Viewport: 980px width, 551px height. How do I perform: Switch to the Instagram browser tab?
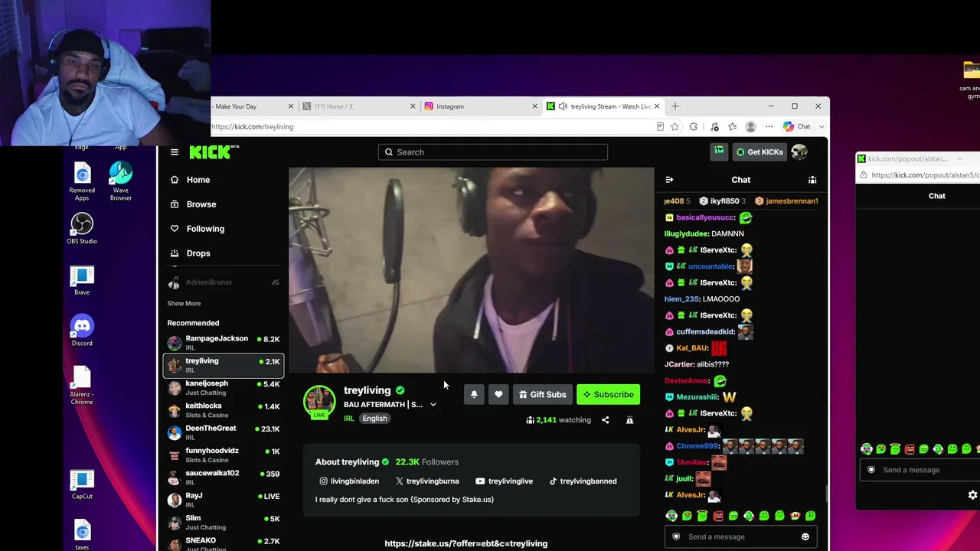[x=482, y=106]
